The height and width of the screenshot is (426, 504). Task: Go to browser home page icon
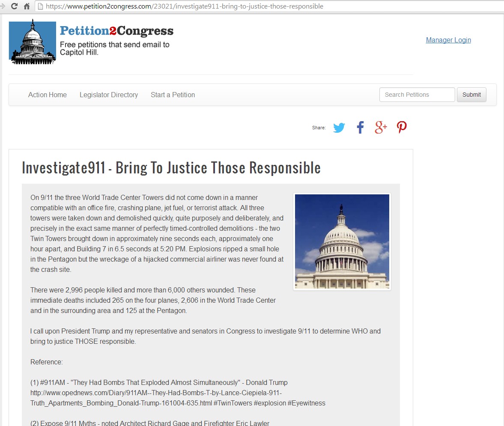(x=27, y=6)
